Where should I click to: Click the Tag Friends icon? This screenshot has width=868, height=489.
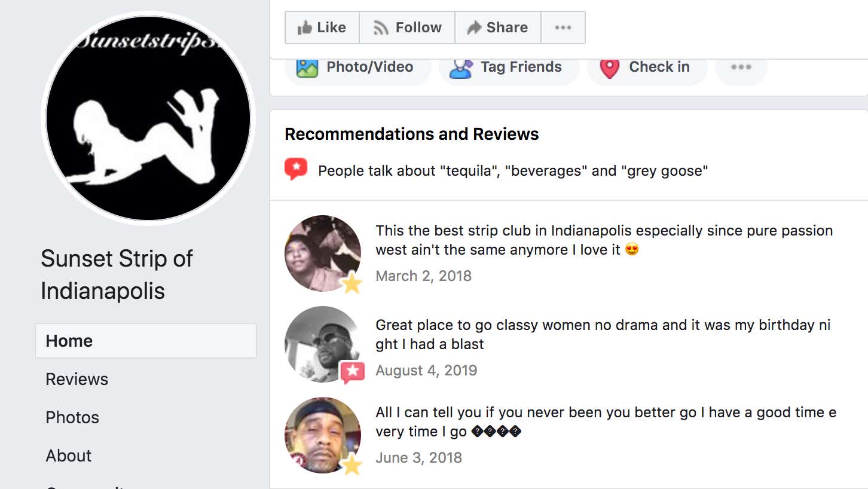point(461,68)
